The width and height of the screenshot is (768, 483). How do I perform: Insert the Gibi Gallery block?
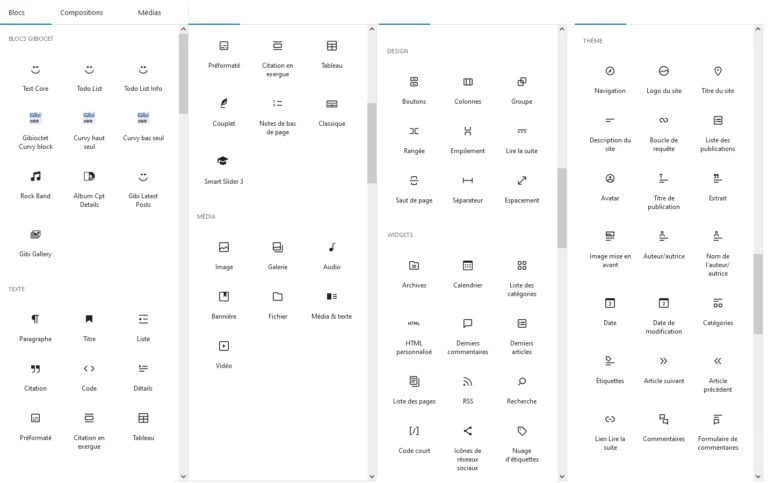click(35, 243)
